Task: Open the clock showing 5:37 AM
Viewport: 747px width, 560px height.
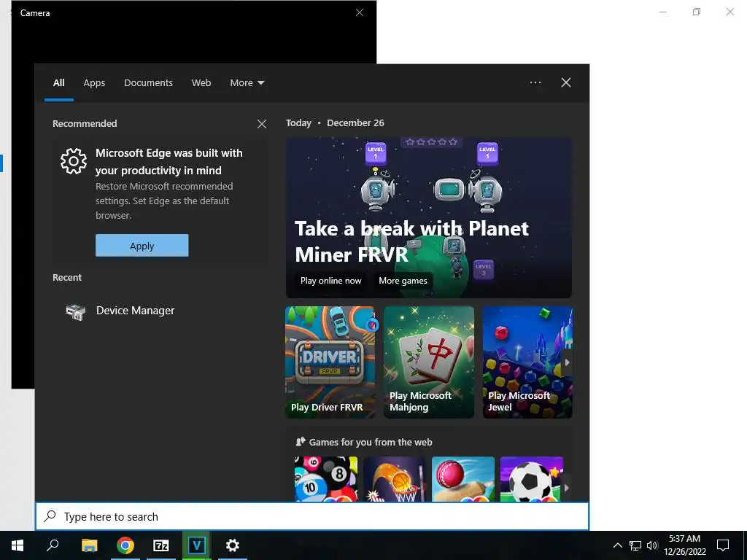Action: click(x=684, y=545)
